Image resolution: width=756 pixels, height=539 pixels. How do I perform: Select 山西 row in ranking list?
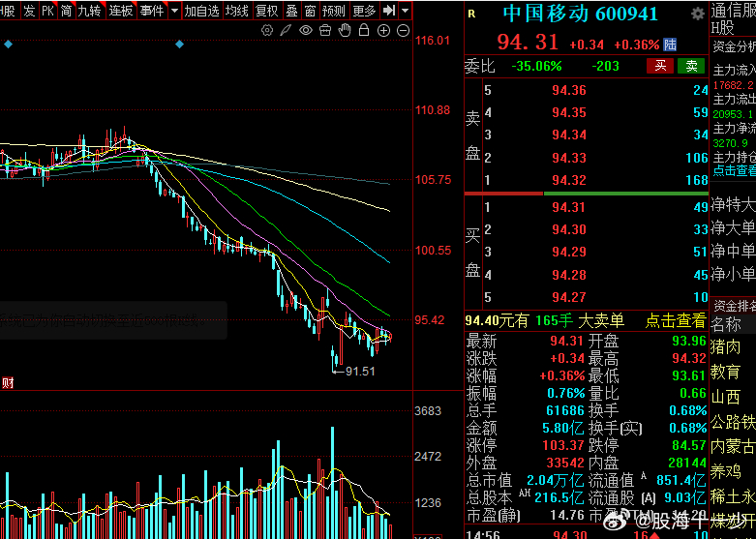726,397
